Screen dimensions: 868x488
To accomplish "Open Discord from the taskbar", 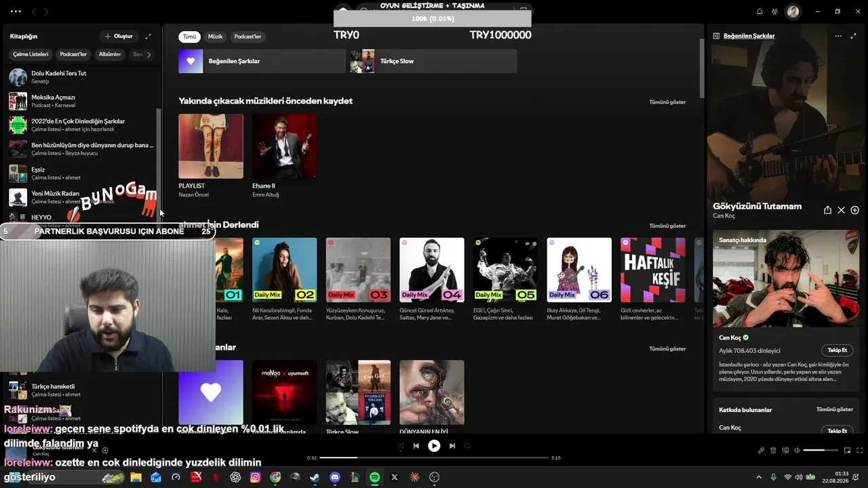I will (x=334, y=477).
